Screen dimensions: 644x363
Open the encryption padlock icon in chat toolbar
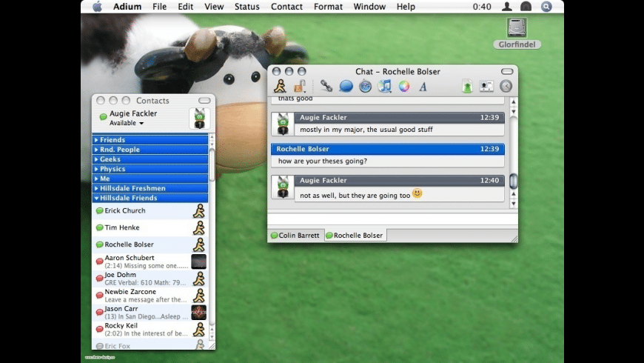pos(299,87)
